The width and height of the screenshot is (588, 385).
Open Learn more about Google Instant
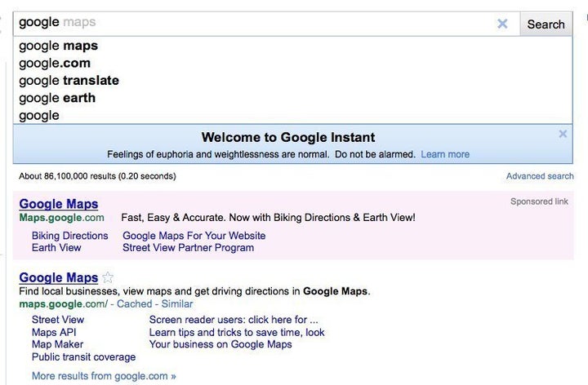point(445,154)
